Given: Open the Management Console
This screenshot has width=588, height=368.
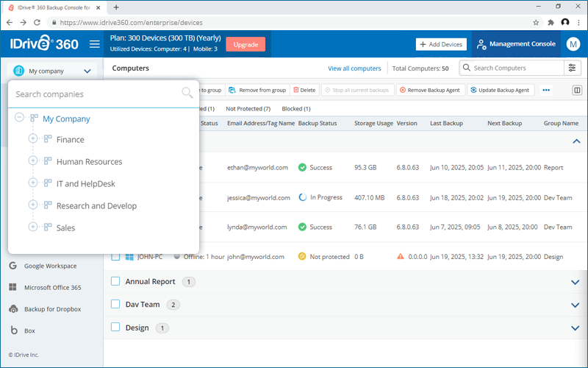Looking at the screenshot, I should click(516, 44).
